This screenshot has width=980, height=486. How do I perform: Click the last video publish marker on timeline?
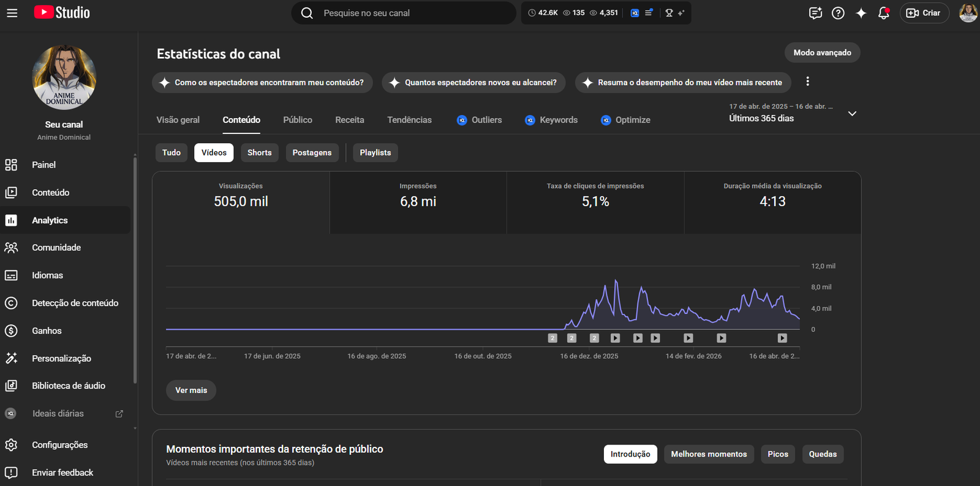point(782,338)
